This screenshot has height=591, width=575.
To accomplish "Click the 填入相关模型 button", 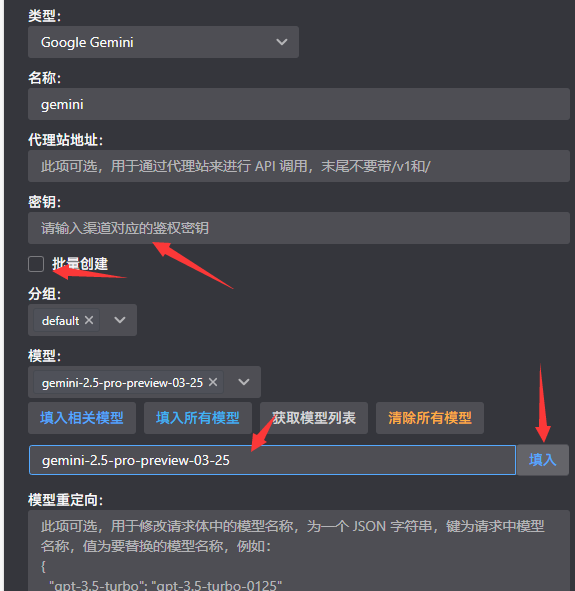I will 82,418.
